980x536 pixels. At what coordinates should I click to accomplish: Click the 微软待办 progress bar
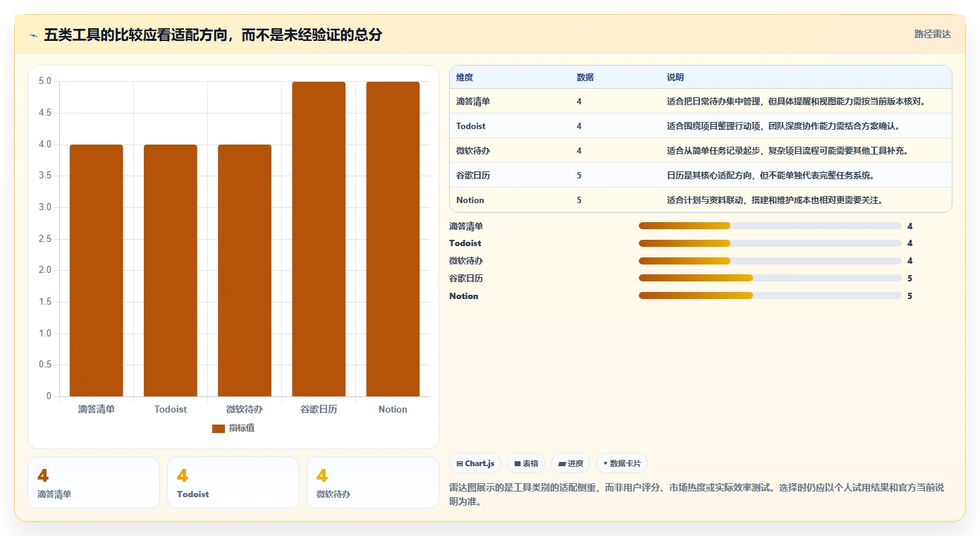point(770,261)
